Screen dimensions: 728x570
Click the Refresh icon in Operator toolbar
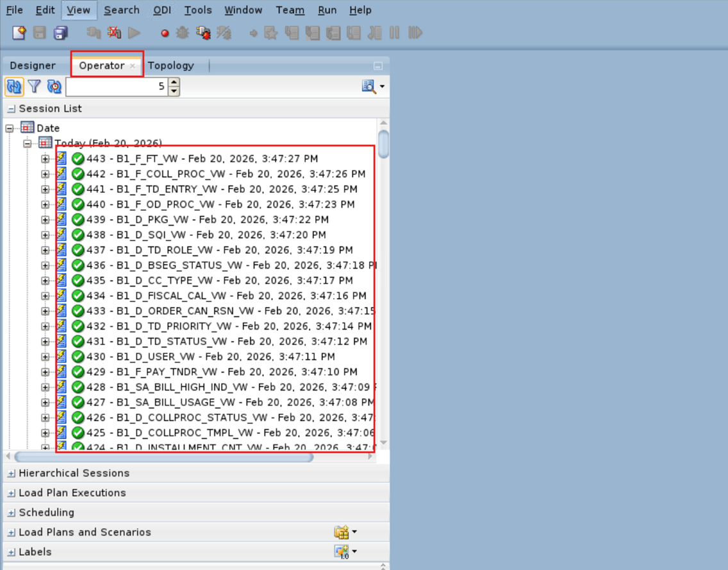[14, 87]
